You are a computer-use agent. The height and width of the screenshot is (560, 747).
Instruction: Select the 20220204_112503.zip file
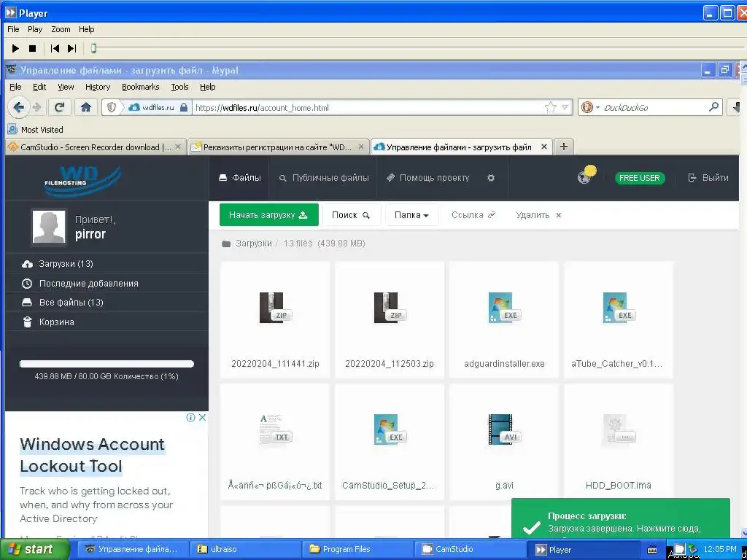pyautogui.click(x=390, y=319)
